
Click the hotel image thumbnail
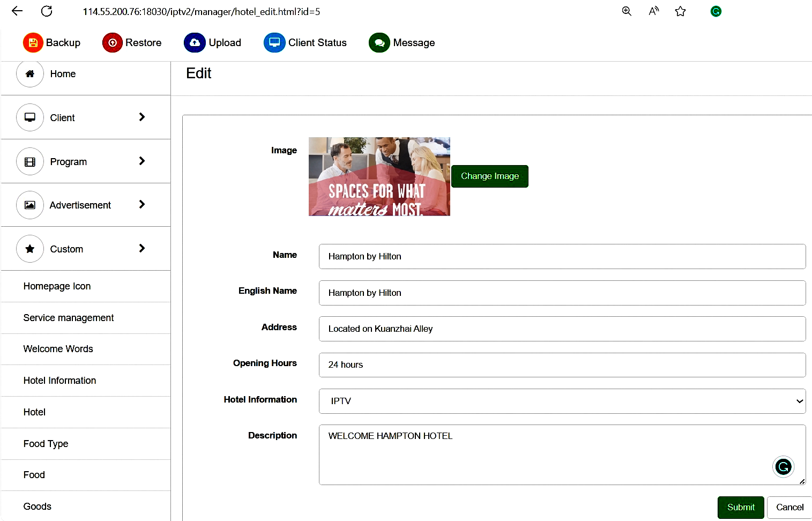tap(379, 176)
